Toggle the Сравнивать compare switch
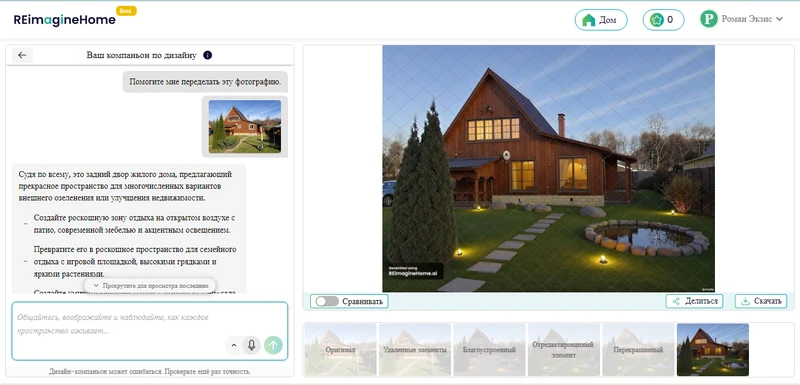 pos(327,301)
